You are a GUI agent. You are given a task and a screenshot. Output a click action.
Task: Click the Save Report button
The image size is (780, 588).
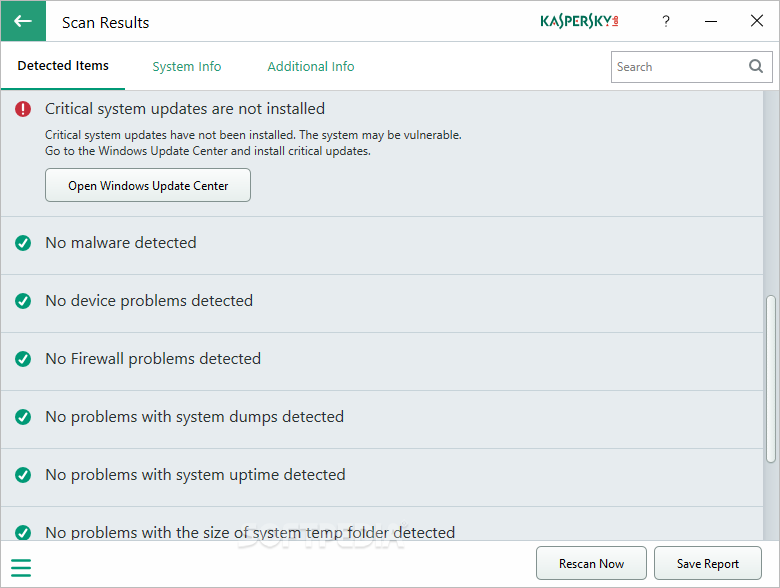coord(707,563)
